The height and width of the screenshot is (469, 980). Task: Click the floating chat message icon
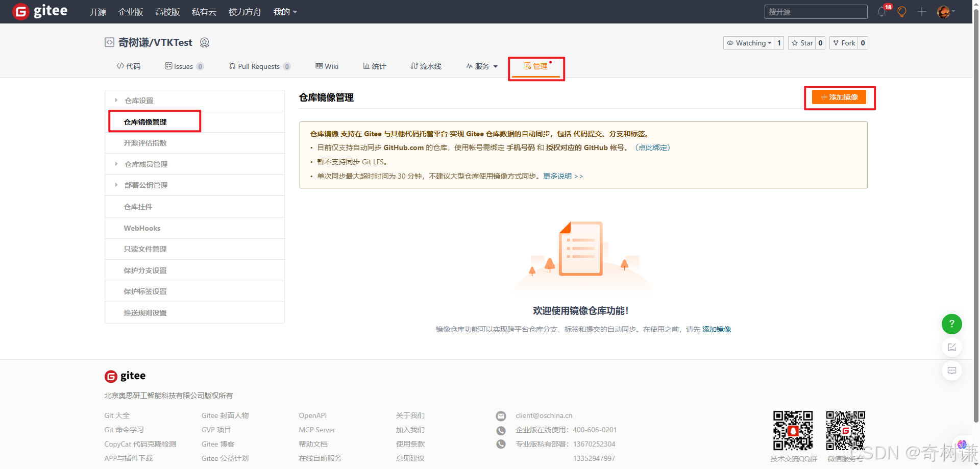tap(951, 371)
